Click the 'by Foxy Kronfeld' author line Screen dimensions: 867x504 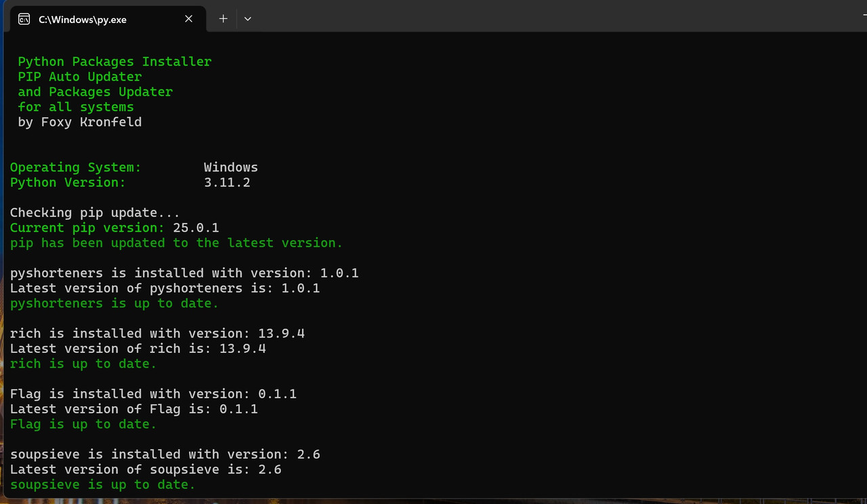80,122
